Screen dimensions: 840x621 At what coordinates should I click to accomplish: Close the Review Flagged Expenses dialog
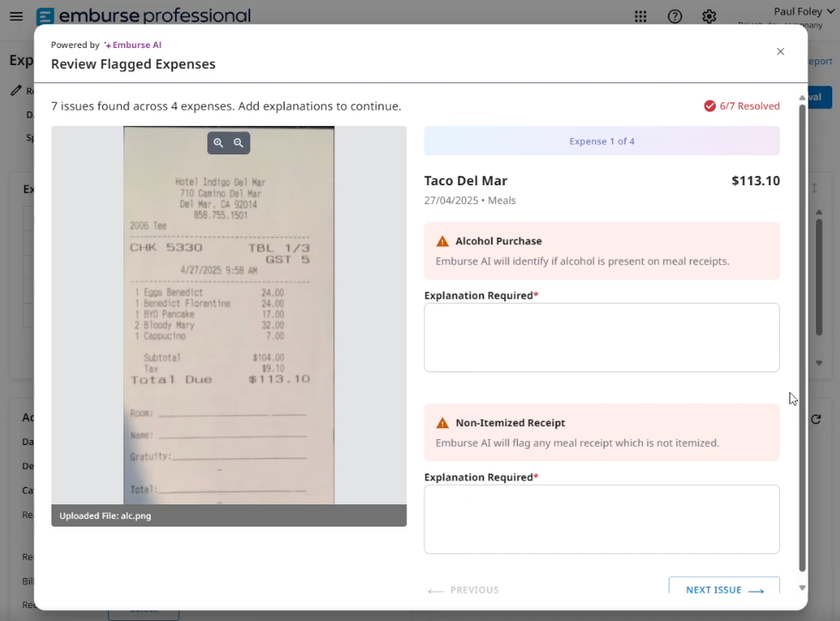780,51
